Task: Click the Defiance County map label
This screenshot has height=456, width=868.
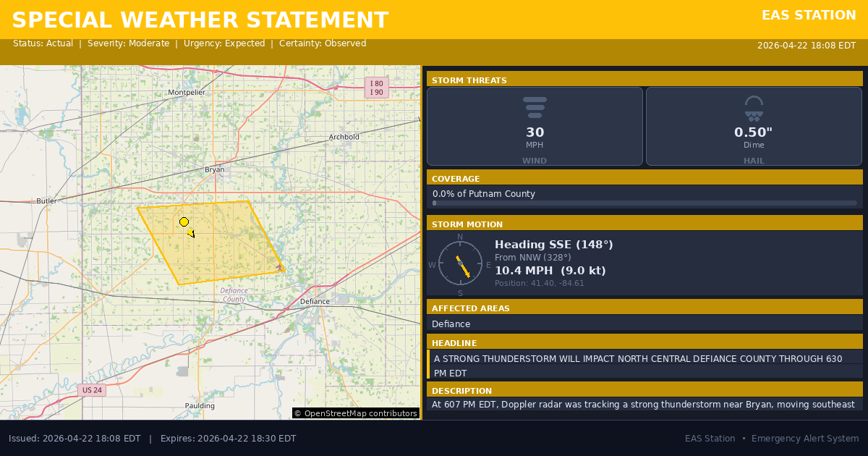Action: point(234,295)
